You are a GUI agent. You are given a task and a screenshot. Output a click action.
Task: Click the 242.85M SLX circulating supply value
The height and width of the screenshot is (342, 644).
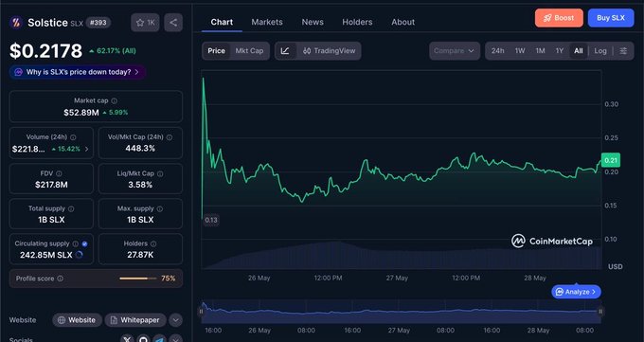click(x=46, y=255)
